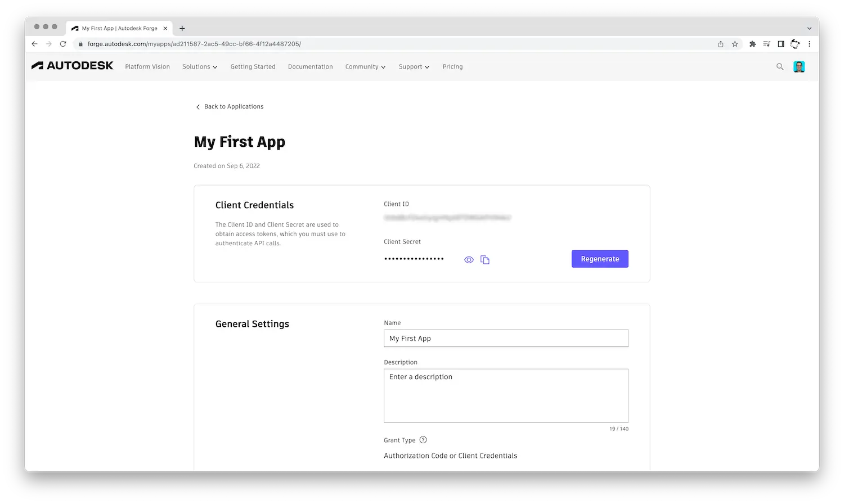Viewport: 844px width, 504px height.
Task: Click the masked Client Secret dots
Action: click(x=414, y=259)
